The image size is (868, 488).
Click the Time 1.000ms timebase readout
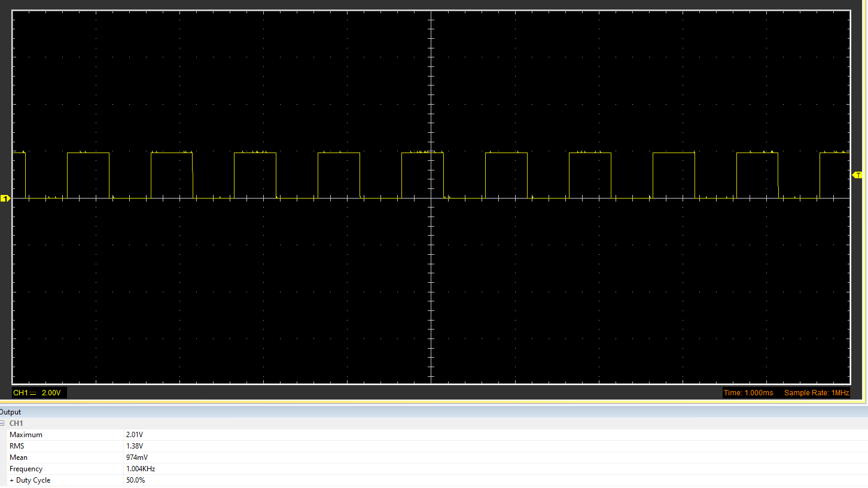[748, 393]
